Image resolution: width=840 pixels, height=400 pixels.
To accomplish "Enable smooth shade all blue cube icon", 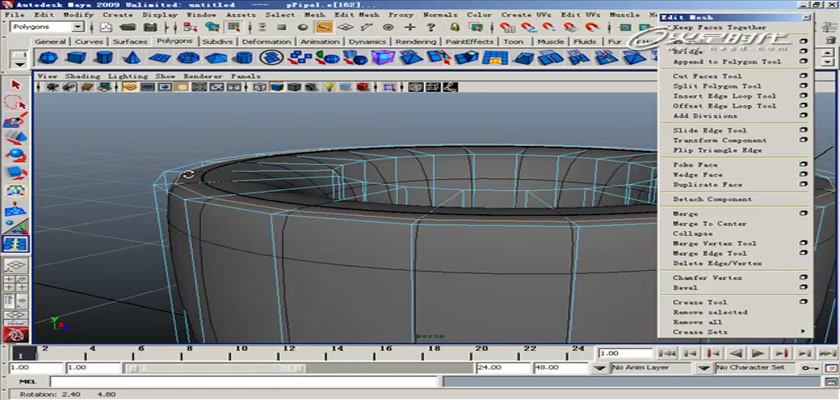I will point(276,87).
